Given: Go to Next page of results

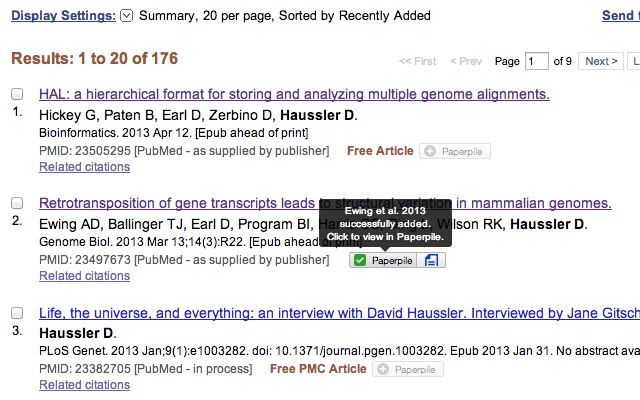Looking at the screenshot, I should click(600, 61).
